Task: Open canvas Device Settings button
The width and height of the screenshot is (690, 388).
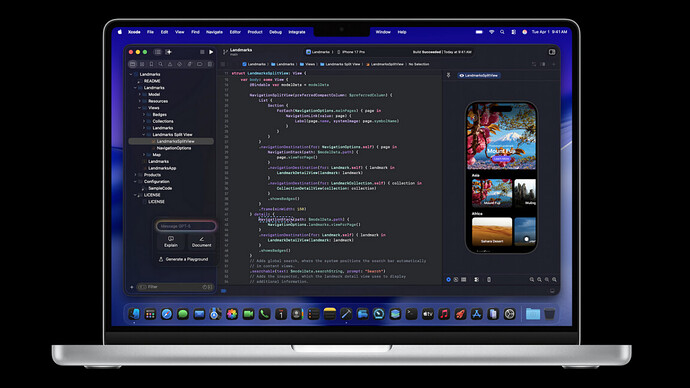Action: [477, 279]
